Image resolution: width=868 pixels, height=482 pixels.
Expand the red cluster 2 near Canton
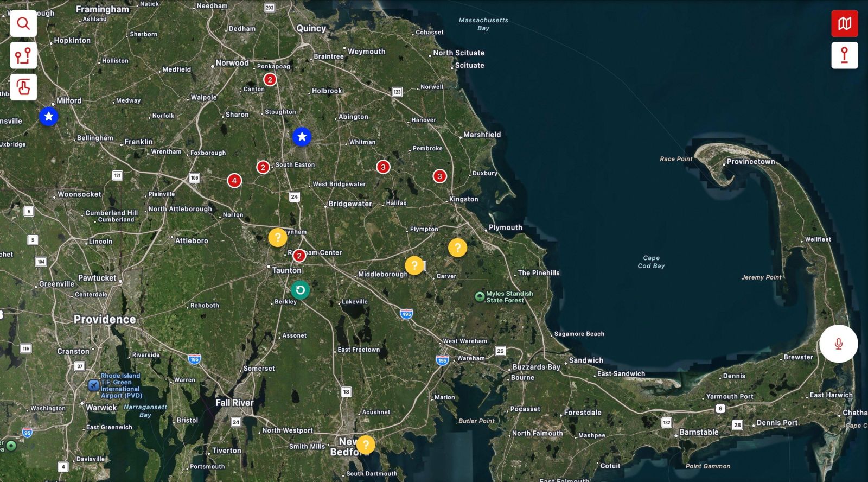tap(270, 80)
